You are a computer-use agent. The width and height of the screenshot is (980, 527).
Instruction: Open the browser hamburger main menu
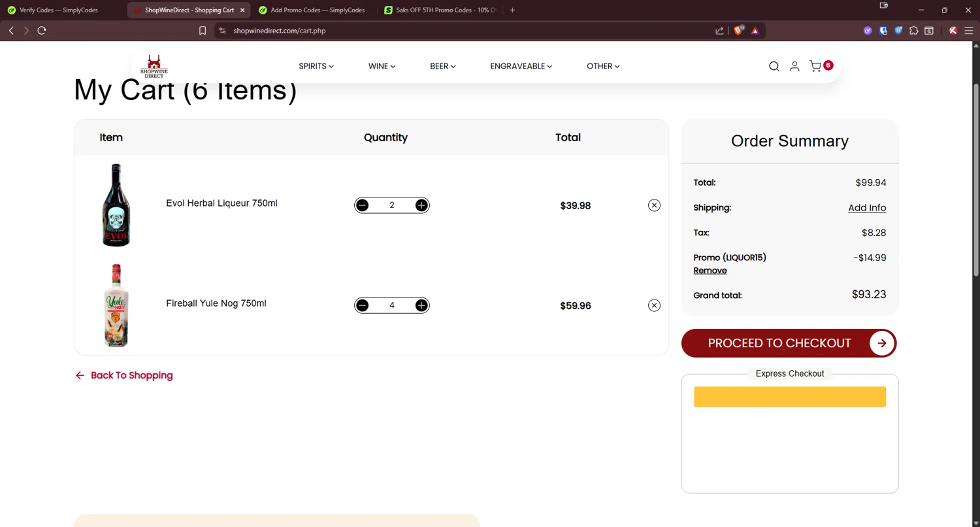[x=969, y=31]
